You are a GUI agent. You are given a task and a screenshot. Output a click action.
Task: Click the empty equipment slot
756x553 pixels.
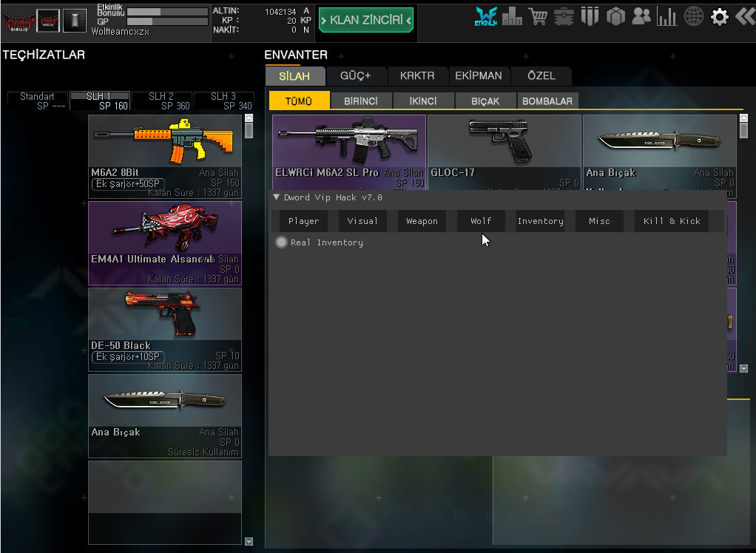(x=165, y=503)
